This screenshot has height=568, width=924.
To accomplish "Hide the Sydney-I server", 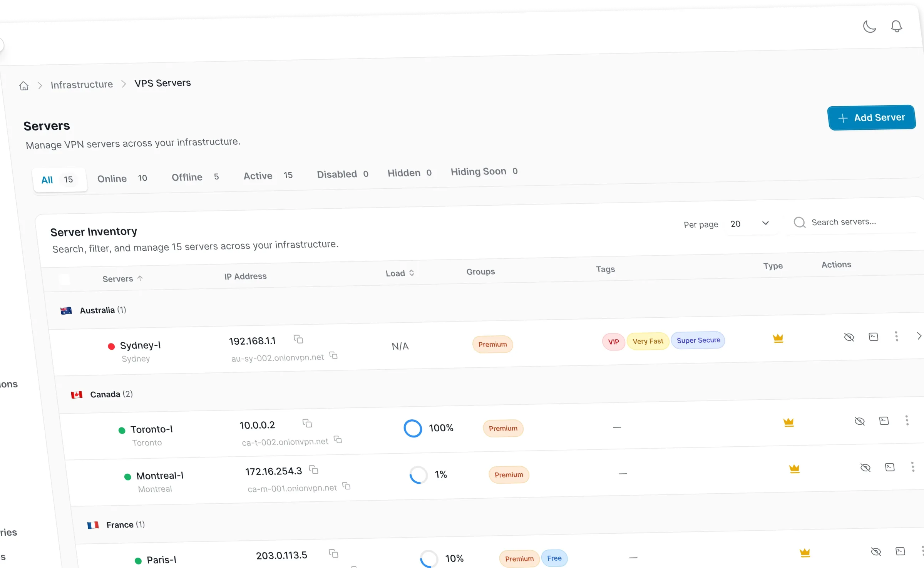I will click(x=849, y=337).
